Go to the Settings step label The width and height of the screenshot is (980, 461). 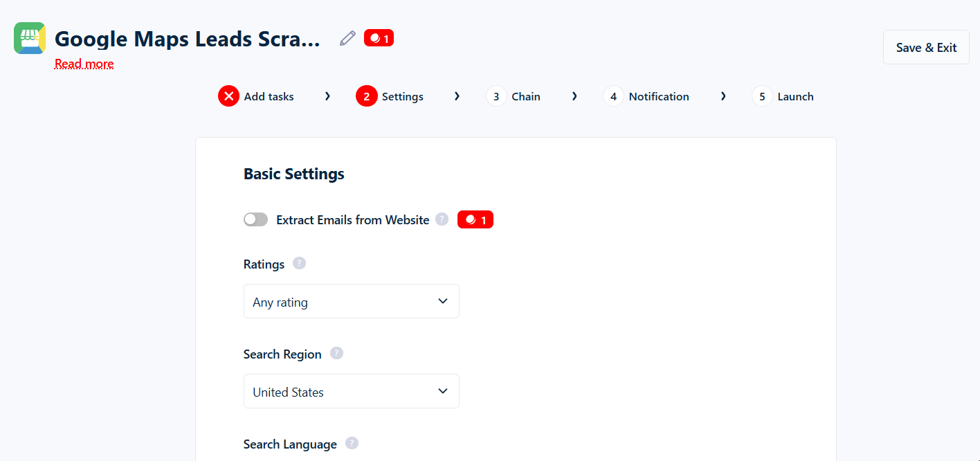pos(403,96)
